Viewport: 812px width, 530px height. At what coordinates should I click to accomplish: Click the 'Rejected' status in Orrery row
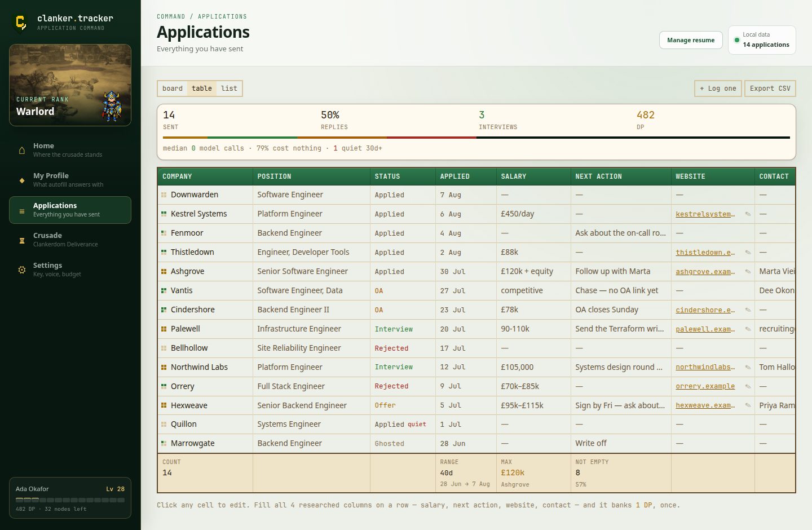click(391, 387)
